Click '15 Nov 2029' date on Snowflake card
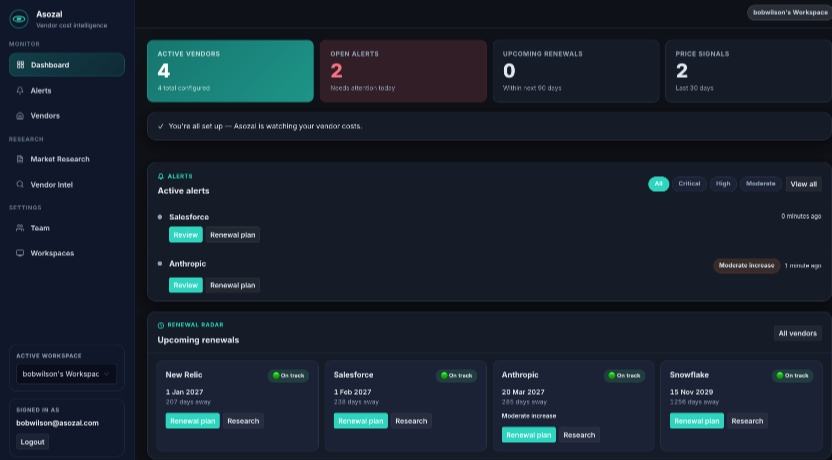The image size is (832, 460). click(x=691, y=392)
